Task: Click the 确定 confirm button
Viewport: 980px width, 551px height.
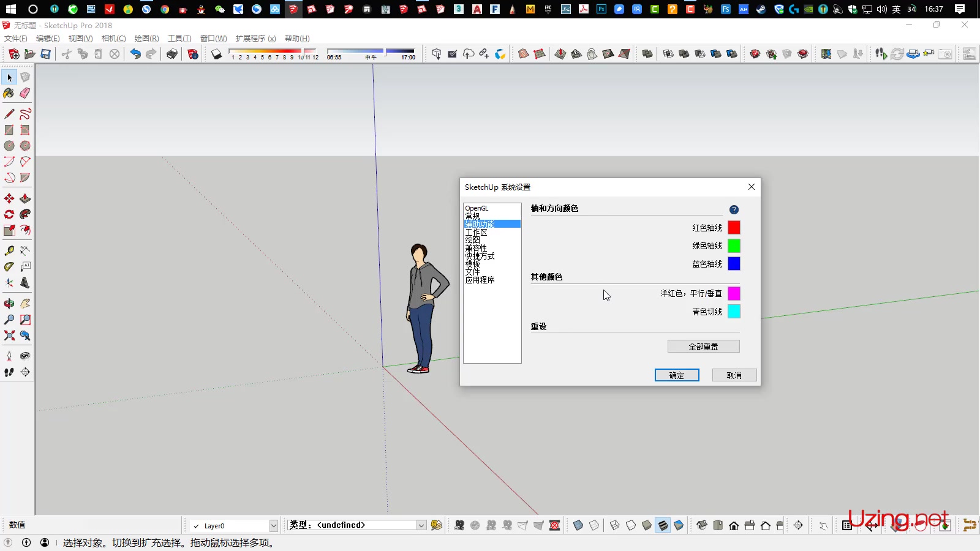Action: [x=677, y=375]
